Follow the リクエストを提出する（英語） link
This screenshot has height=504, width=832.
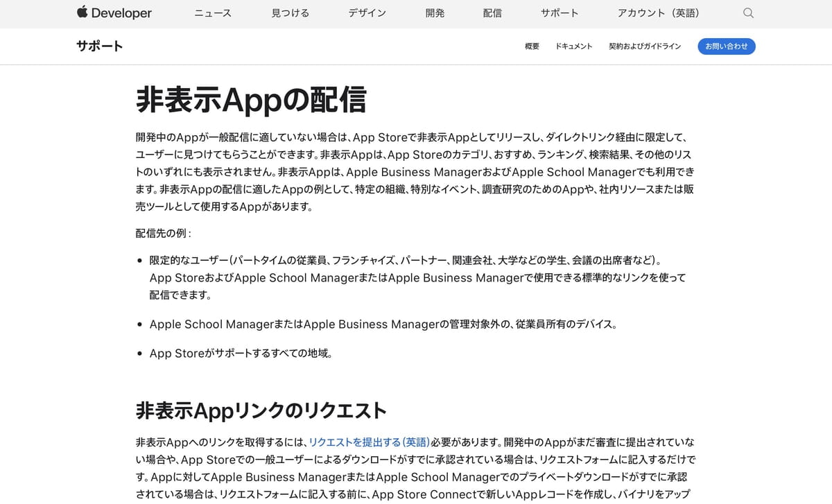[369, 442]
